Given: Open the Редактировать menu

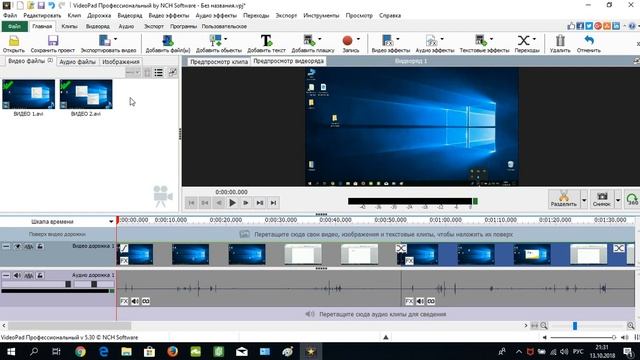Looking at the screenshot, I should 42,15.
